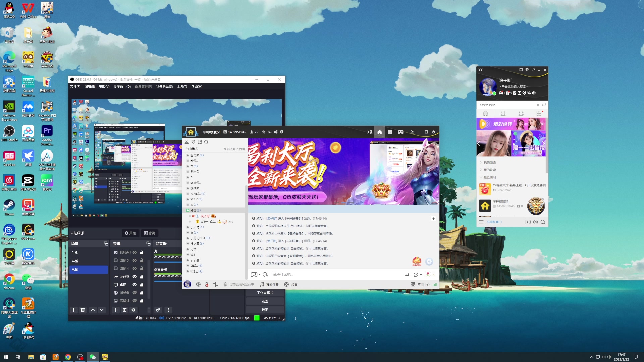Viewport: 644px width, 362px height.
Task: Open the video live icon in YY channel header
Action: pos(369,132)
